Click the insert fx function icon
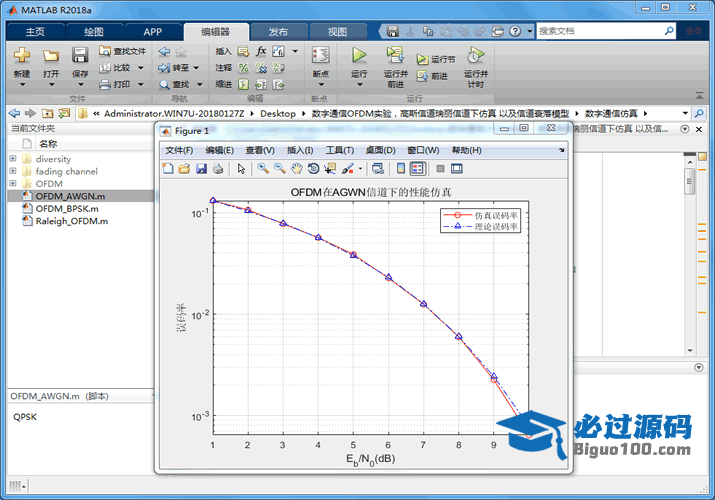715x500 pixels. 261,51
